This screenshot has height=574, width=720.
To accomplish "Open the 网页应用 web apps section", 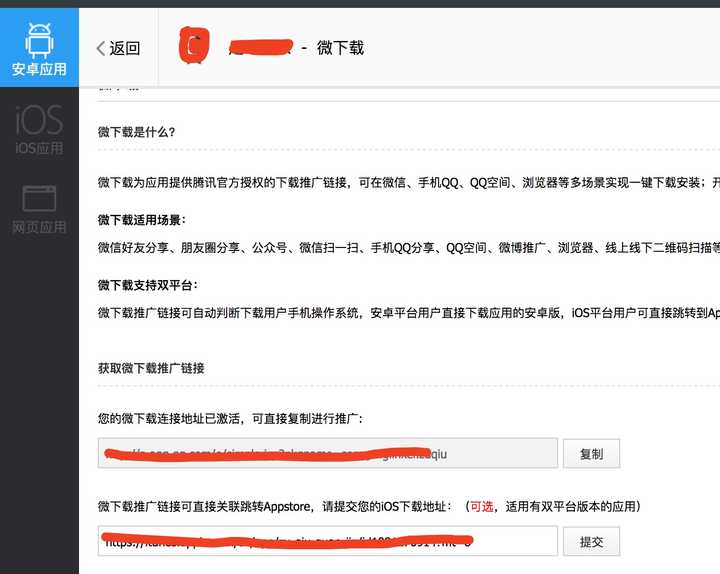I will (x=39, y=209).
